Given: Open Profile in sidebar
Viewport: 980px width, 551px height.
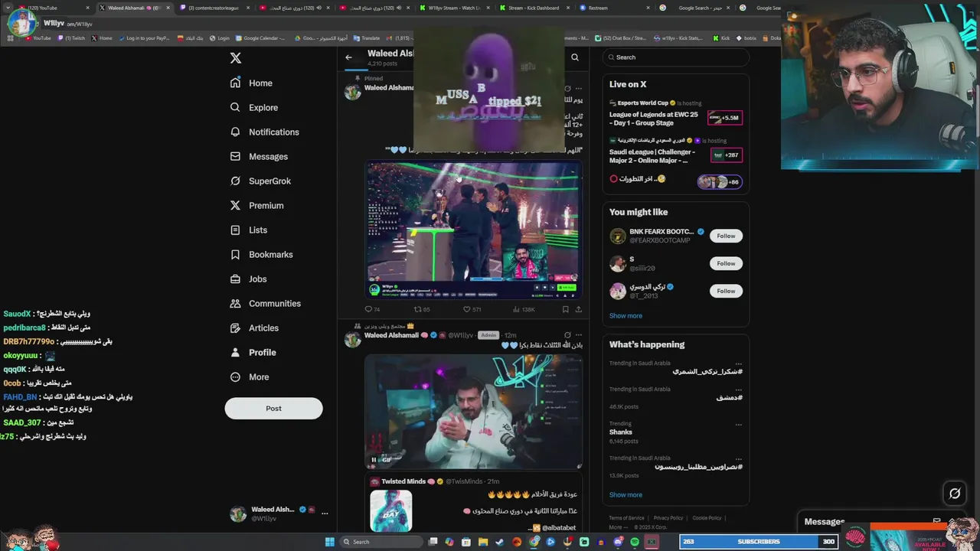Looking at the screenshot, I should 253,352.
